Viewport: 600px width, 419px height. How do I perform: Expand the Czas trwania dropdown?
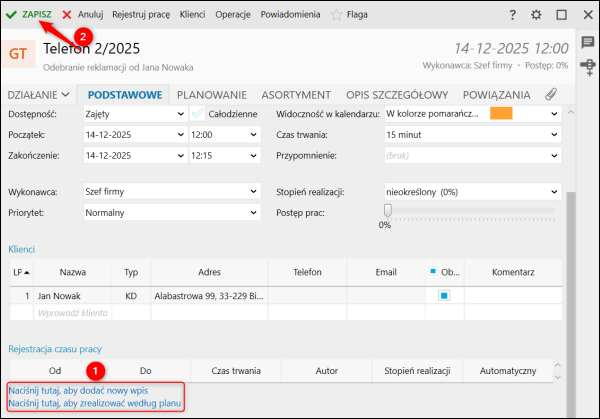[x=554, y=134]
